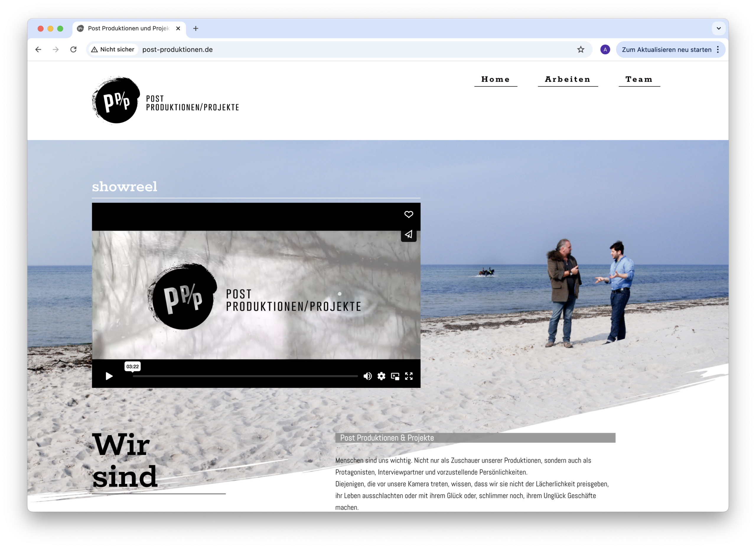Open the Arbeiten menu item

[567, 80]
